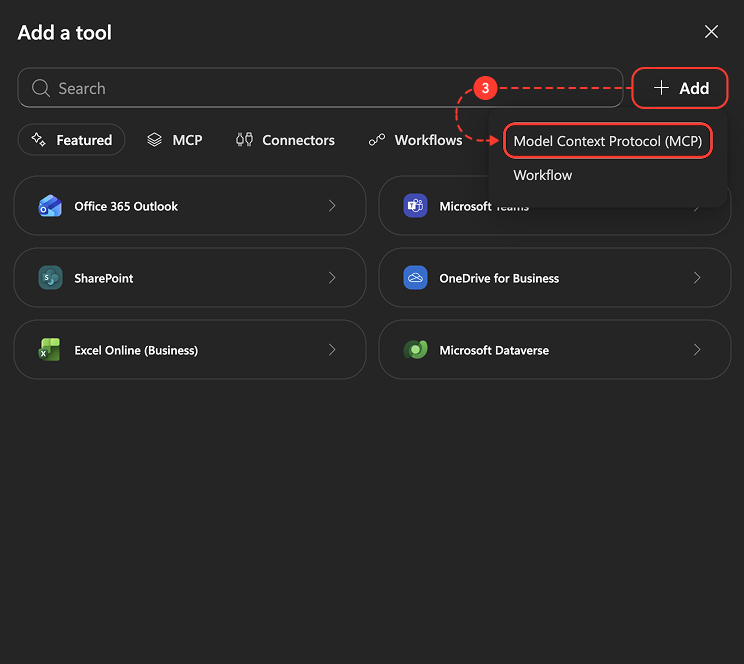Click the Office 365 Outlook icon
Screen dimensions: 744x664
pyautogui.click(x=50, y=206)
